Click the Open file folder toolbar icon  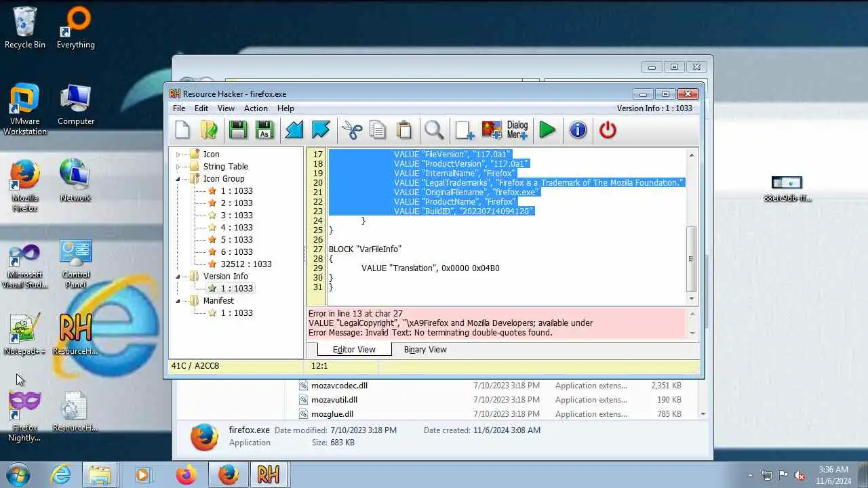tap(210, 129)
